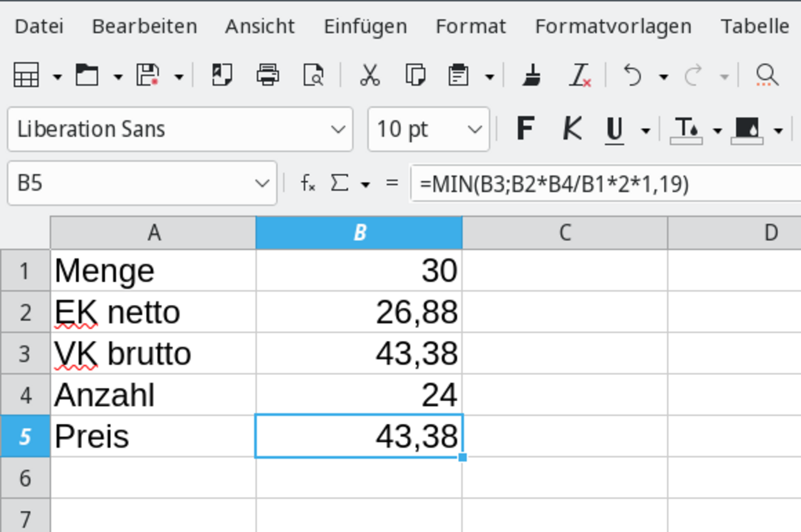The image size is (801, 532).
Task: Select cell with text EK netto
Action: tap(153, 312)
